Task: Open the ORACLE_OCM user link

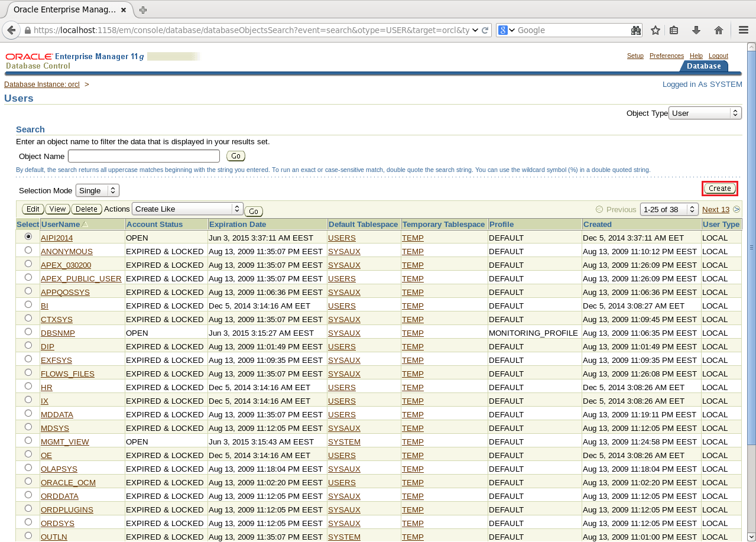Action: (x=68, y=482)
